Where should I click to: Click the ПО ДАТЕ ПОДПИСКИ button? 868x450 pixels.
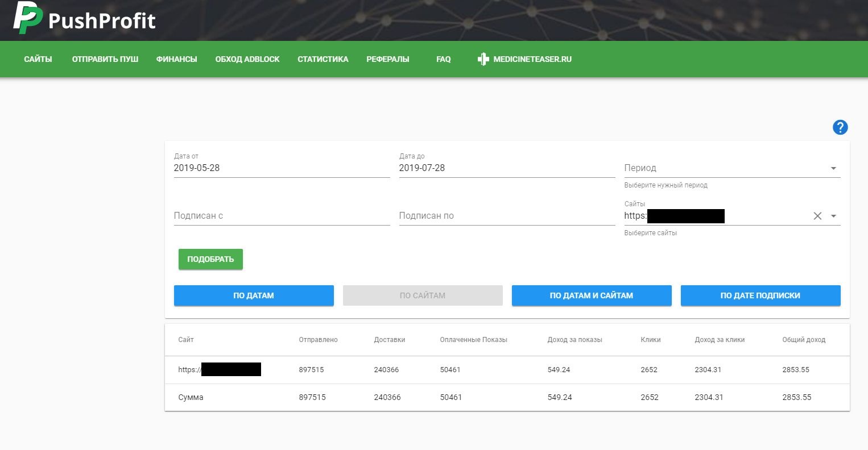pos(760,295)
